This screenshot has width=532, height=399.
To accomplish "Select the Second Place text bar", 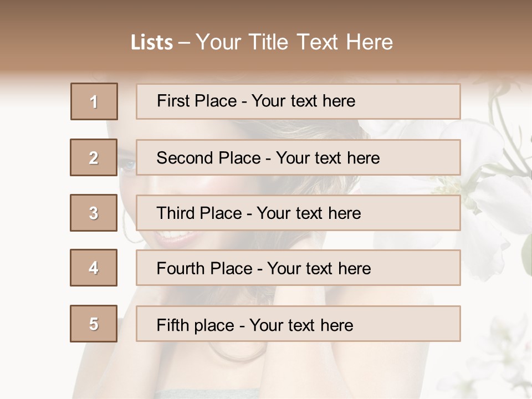I will (x=298, y=157).
